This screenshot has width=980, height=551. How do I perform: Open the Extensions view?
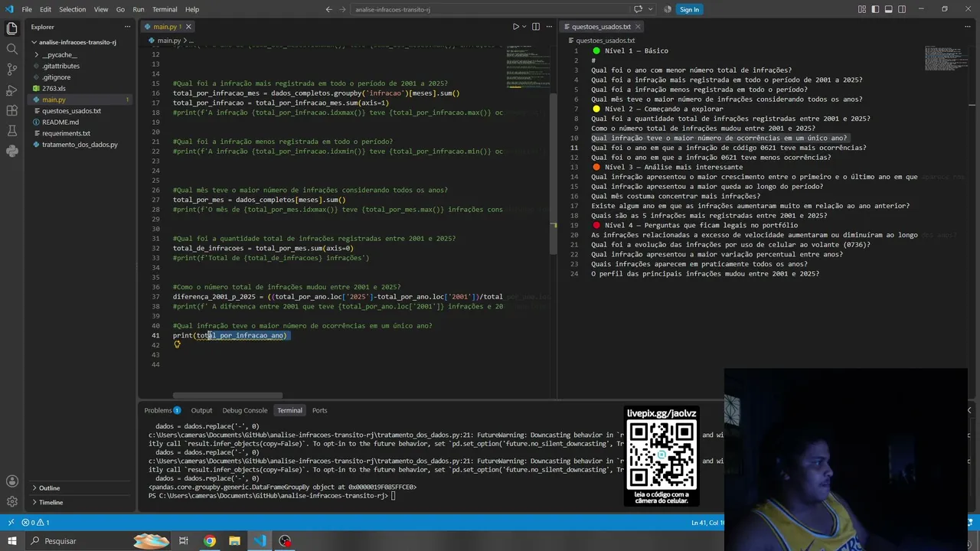pyautogui.click(x=11, y=111)
